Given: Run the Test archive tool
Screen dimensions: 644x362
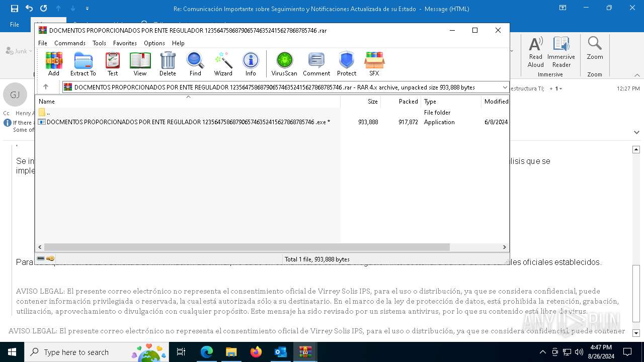Looking at the screenshot, I should coord(113,64).
